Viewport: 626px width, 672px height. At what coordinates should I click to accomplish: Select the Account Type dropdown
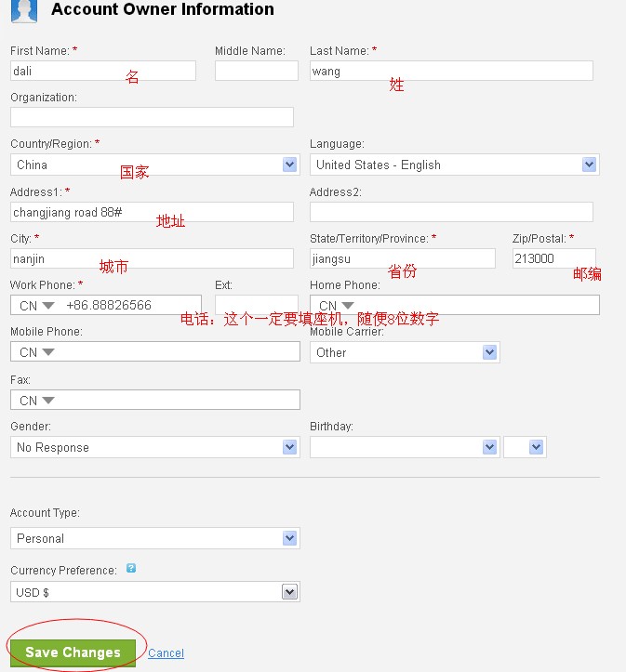(x=154, y=538)
